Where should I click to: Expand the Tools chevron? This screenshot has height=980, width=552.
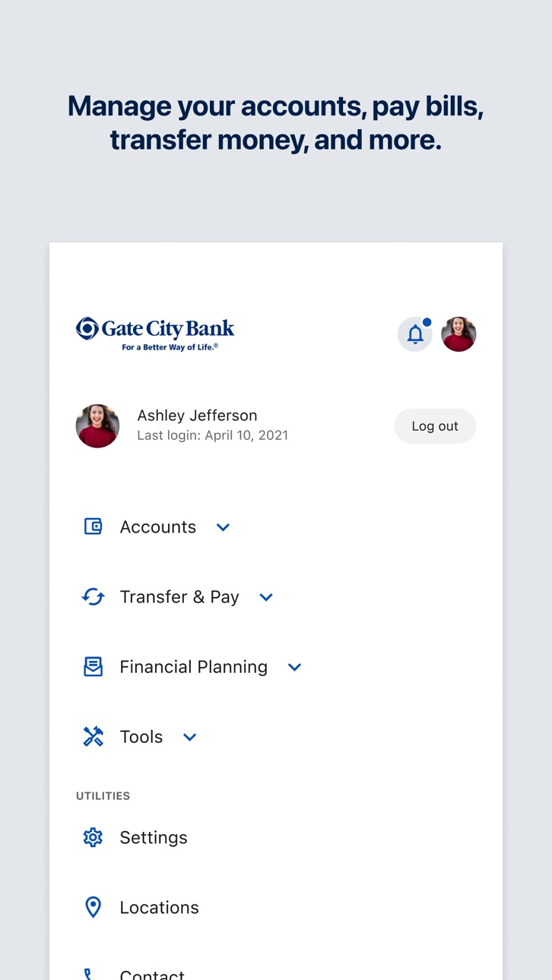190,737
